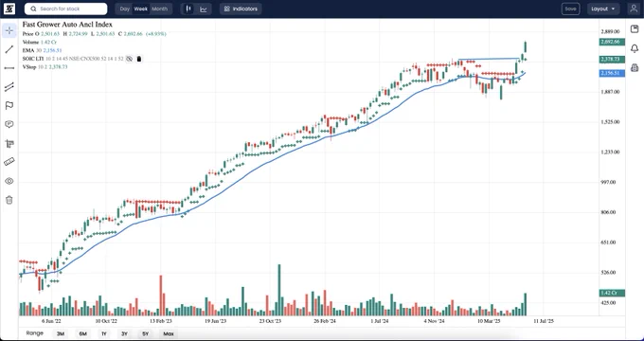644x341 pixels.
Task: Click the 2,889.00 price axis label
Action: click(x=610, y=31)
